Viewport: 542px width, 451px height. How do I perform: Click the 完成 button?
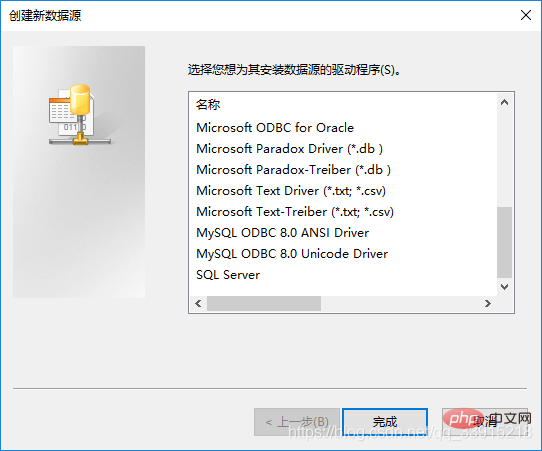point(385,422)
